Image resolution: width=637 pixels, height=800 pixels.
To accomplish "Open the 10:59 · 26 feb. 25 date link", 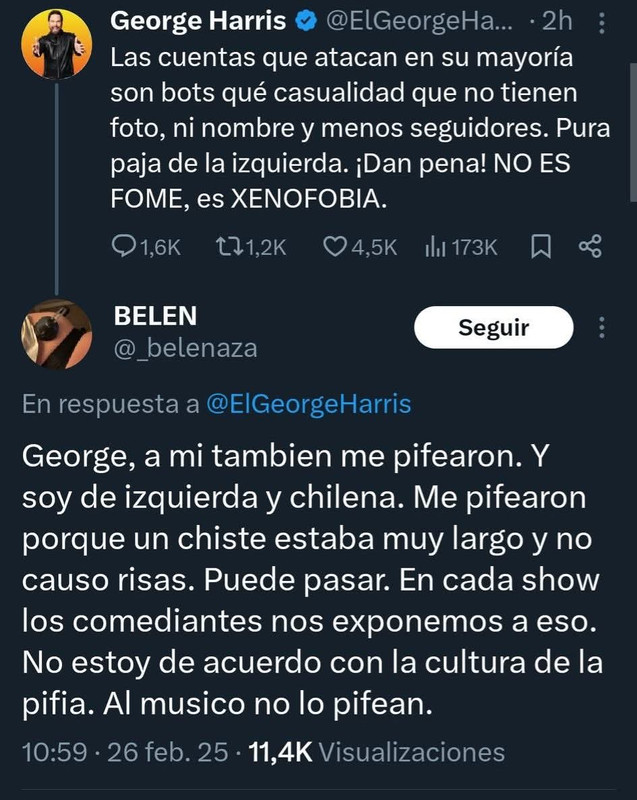I will [125, 752].
